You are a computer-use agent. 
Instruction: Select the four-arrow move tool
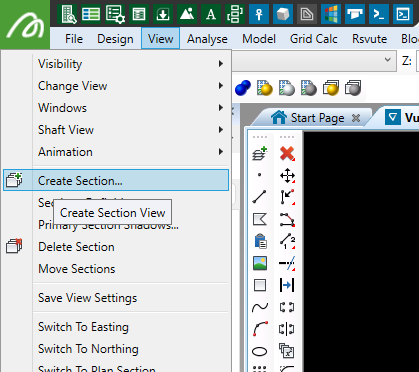(287, 176)
